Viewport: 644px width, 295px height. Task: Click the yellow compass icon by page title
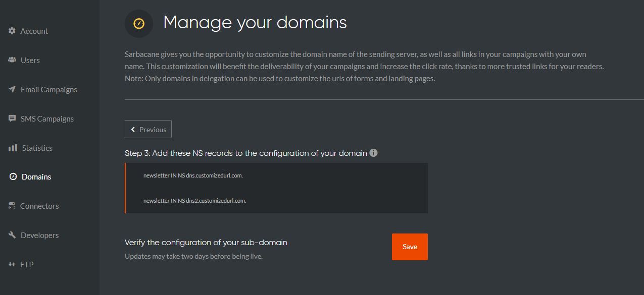point(139,24)
